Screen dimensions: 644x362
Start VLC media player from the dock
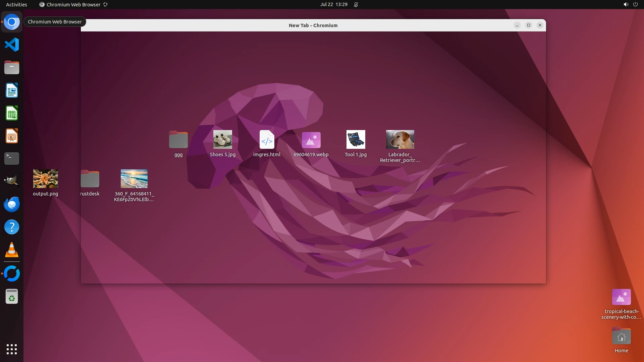[12, 250]
